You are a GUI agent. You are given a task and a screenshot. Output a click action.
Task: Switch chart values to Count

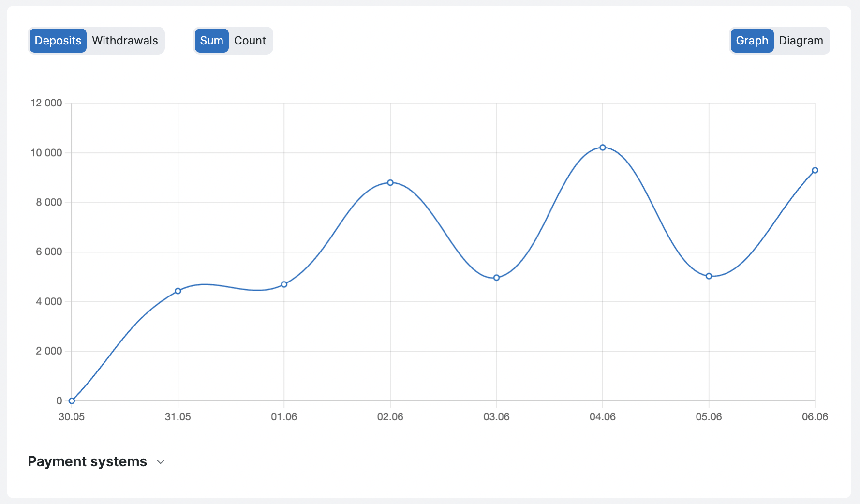click(x=250, y=41)
